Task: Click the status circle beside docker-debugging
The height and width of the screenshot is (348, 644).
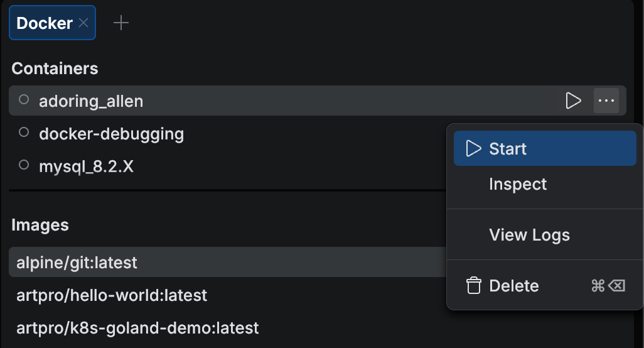Action: click(x=24, y=133)
